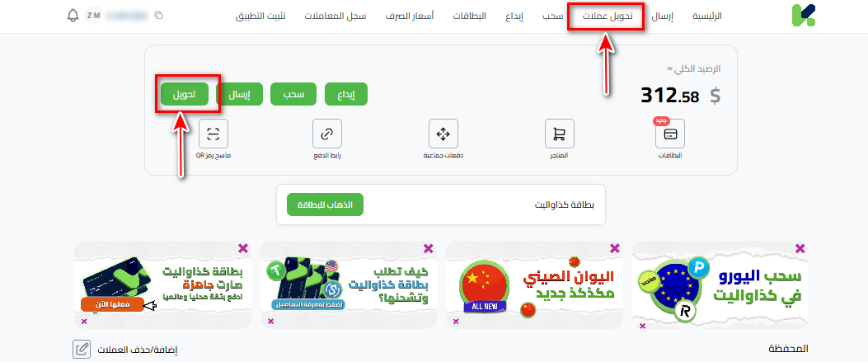Click the الذهاب للبطاقة button

coord(325,205)
